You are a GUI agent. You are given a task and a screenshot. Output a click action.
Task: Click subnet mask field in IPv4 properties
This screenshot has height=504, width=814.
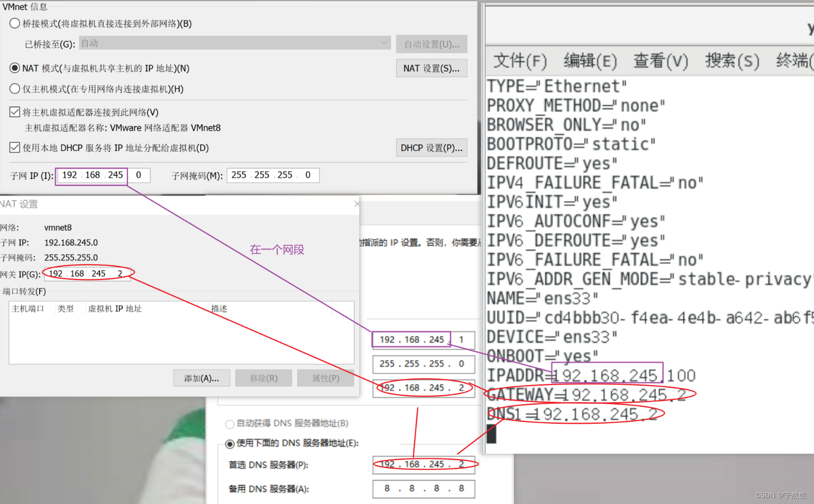424,364
